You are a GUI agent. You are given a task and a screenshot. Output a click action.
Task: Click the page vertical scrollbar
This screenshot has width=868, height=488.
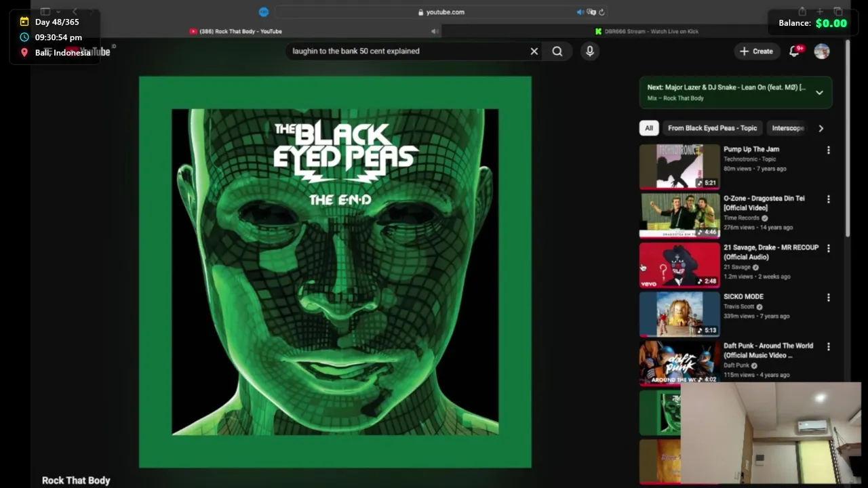pos(848,139)
